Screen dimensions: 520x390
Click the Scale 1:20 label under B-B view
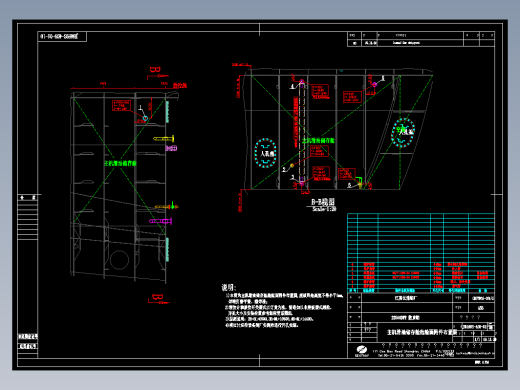coord(324,209)
